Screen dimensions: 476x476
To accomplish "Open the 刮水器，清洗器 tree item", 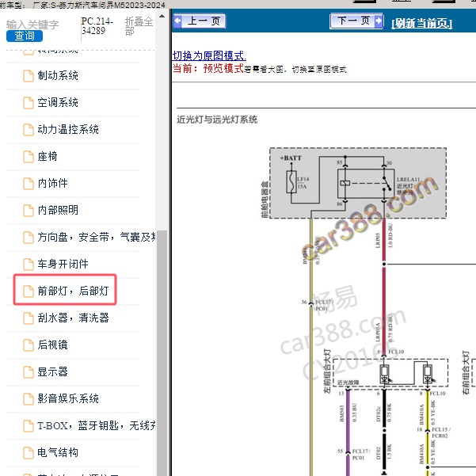I will (73, 318).
